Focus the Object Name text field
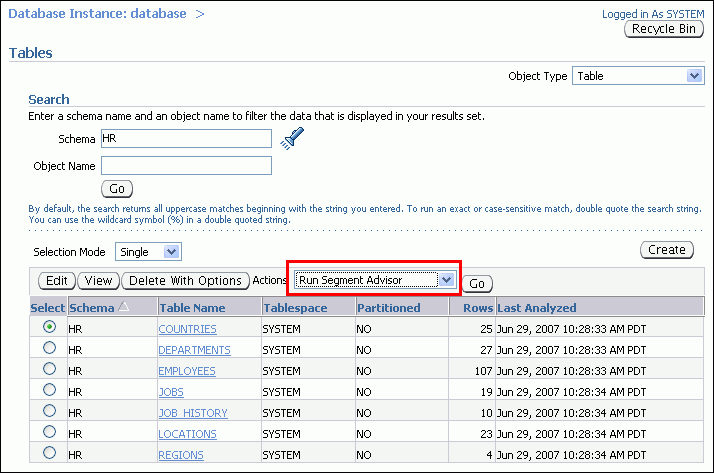The height and width of the screenshot is (473, 714). 186,165
